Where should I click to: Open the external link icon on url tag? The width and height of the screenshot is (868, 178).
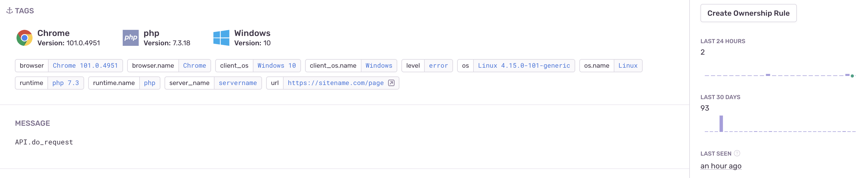tap(391, 83)
